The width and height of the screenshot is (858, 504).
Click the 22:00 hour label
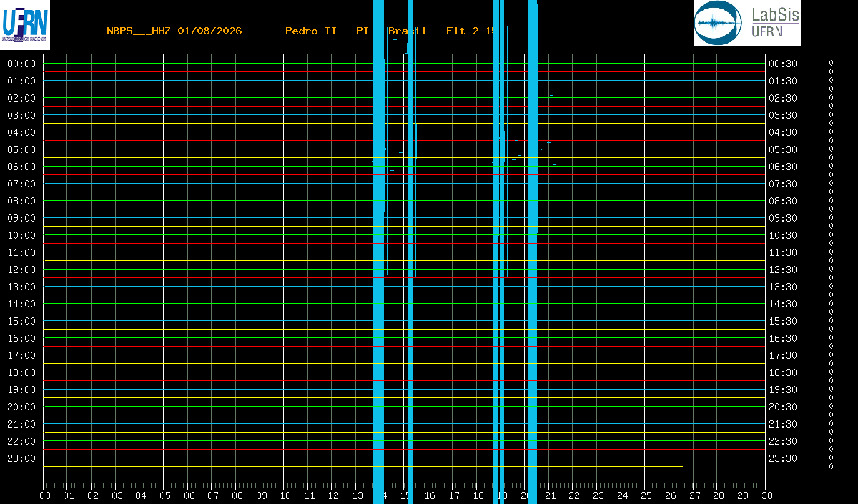[x=21, y=441]
